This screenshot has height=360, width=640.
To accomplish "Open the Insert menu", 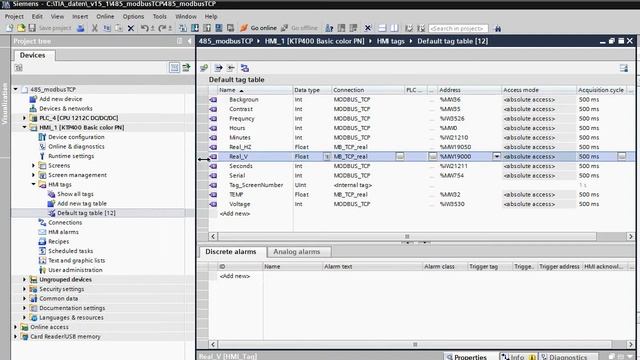I will 80,16.
